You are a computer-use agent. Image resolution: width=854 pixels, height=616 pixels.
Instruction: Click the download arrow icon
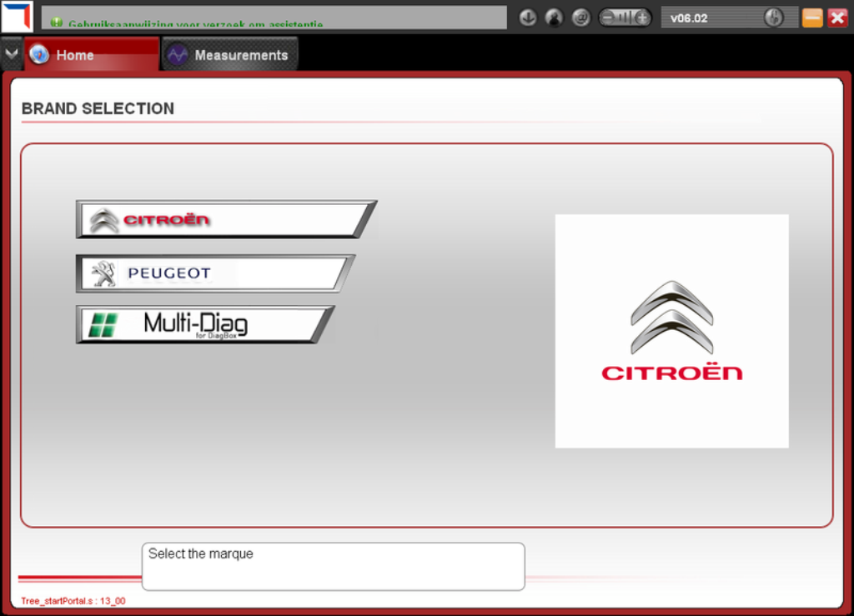(x=527, y=18)
